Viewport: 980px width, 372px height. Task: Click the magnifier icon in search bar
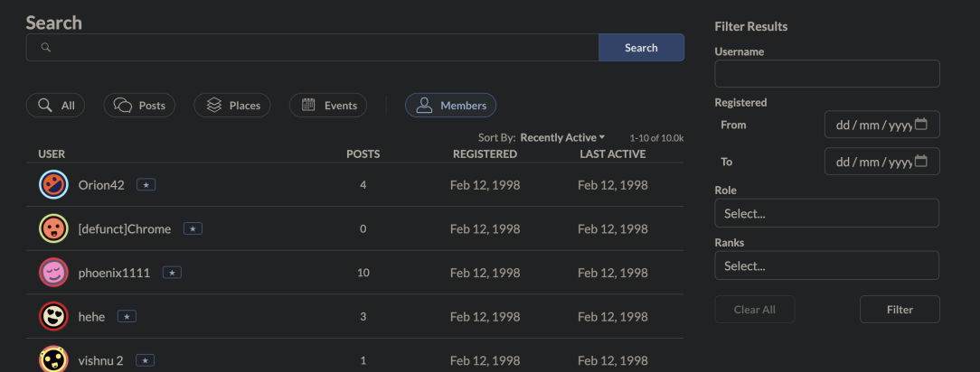(46, 48)
